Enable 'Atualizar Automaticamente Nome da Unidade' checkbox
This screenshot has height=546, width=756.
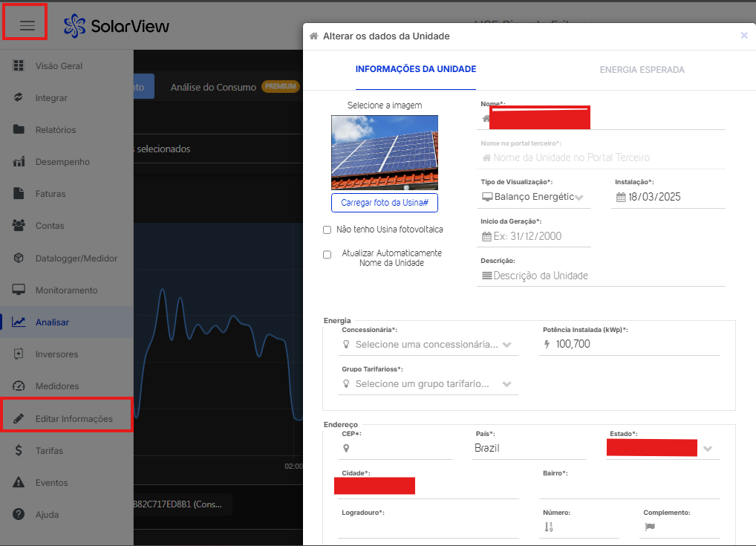pos(328,255)
